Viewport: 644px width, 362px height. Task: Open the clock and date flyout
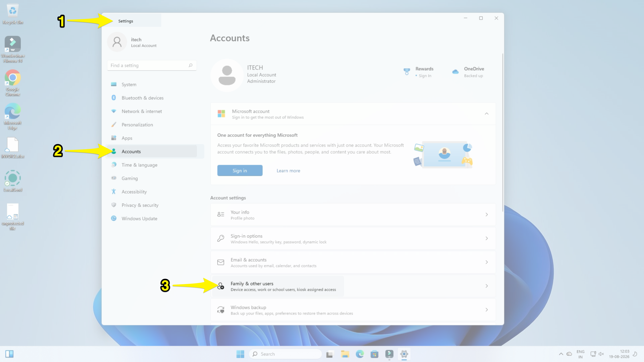(619, 354)
